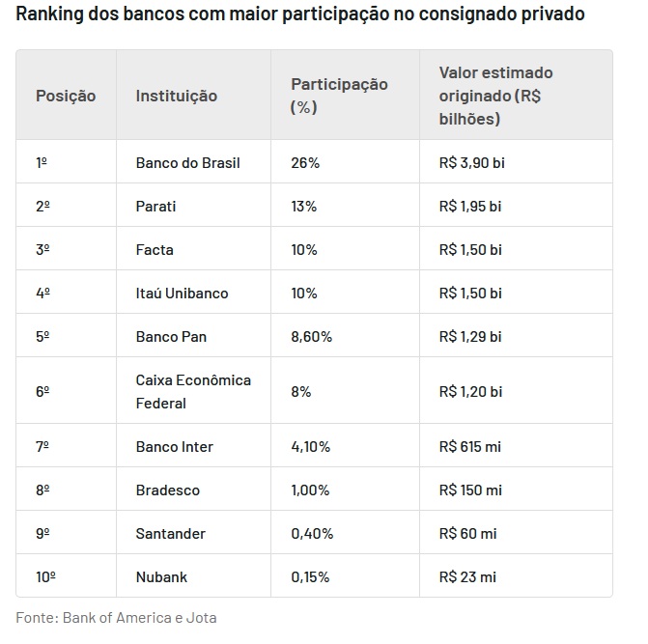Click the Participação (%) column header
The width and height of the screenshot is (648, 644).
pos(339,96)
